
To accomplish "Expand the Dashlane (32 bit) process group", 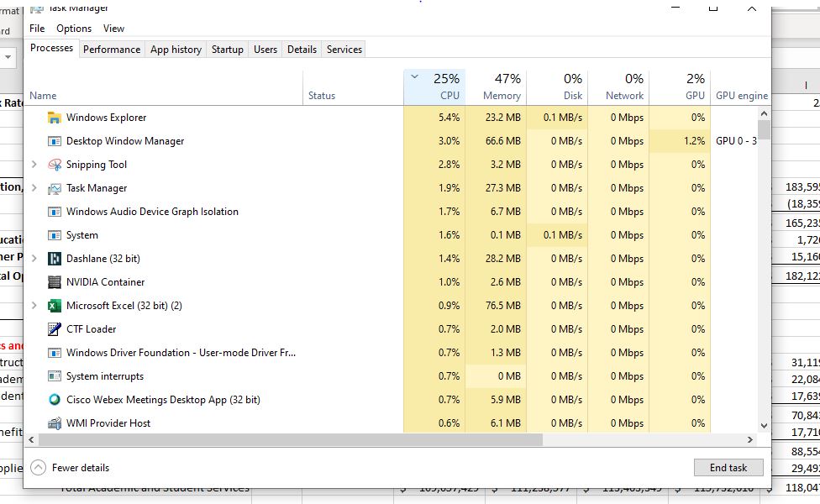I will click(34, 258).
